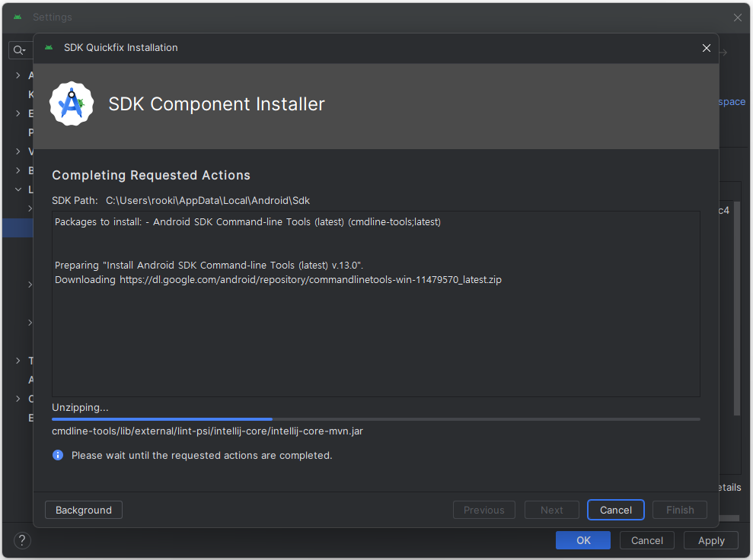This screenshot has width=753, height=560.
Task: Close the Settings window
Action: (738, 17)
